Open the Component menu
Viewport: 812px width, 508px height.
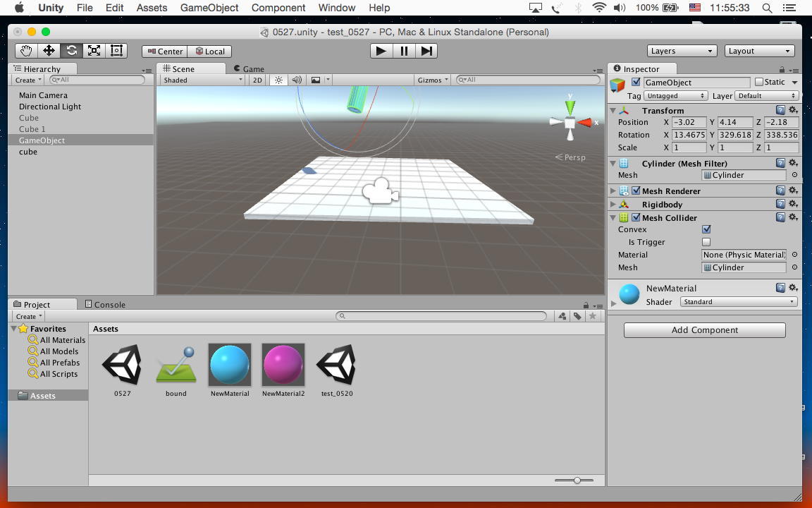(x=278, y=8)
